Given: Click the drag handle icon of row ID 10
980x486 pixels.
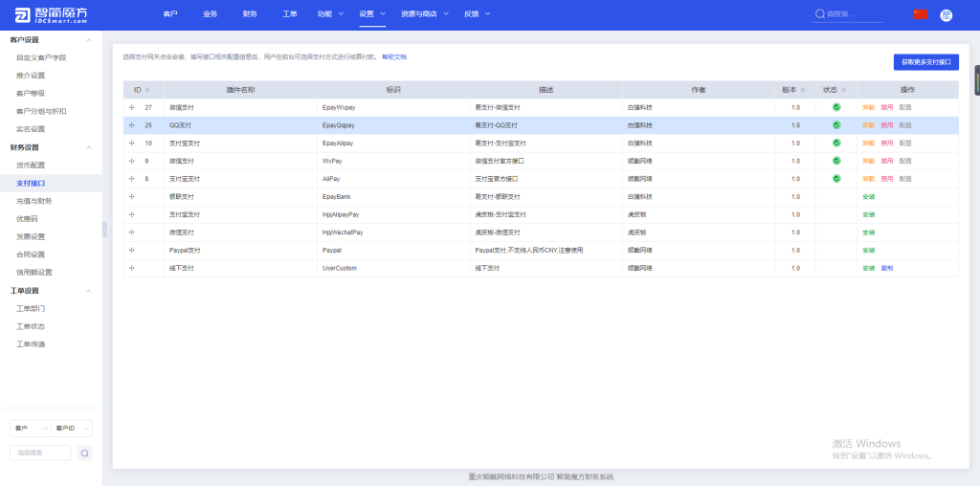Looking at the screenshot, I should [132, 144].
